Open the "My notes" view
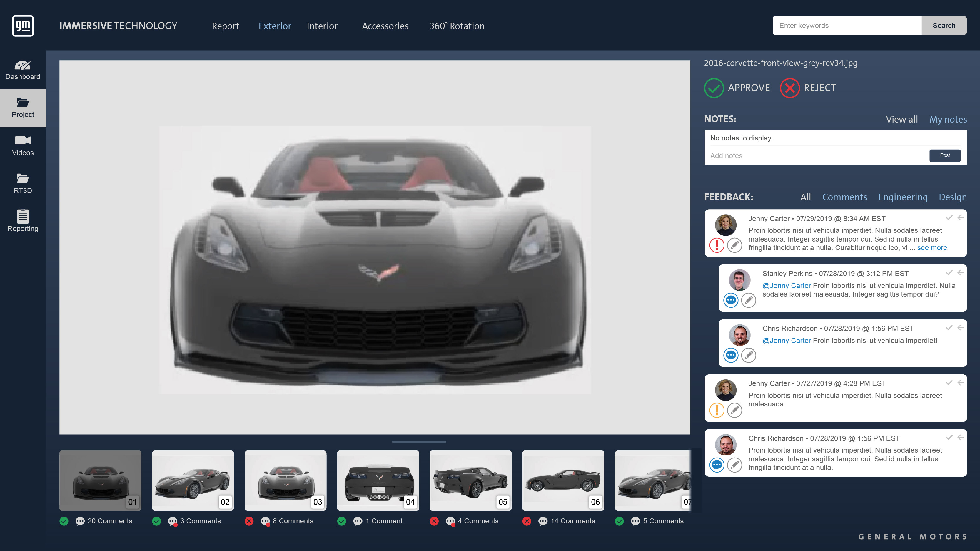The image size is (980, 551). click(949, 119)
